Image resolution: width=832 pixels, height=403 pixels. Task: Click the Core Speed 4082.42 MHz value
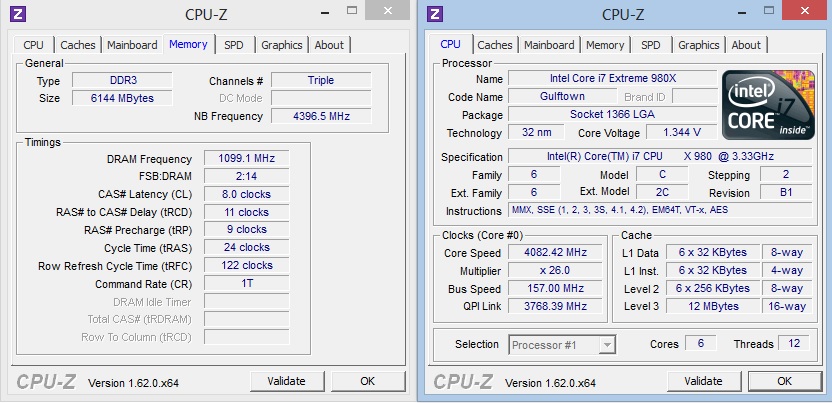pyautogui.click(x=555, y=252)
